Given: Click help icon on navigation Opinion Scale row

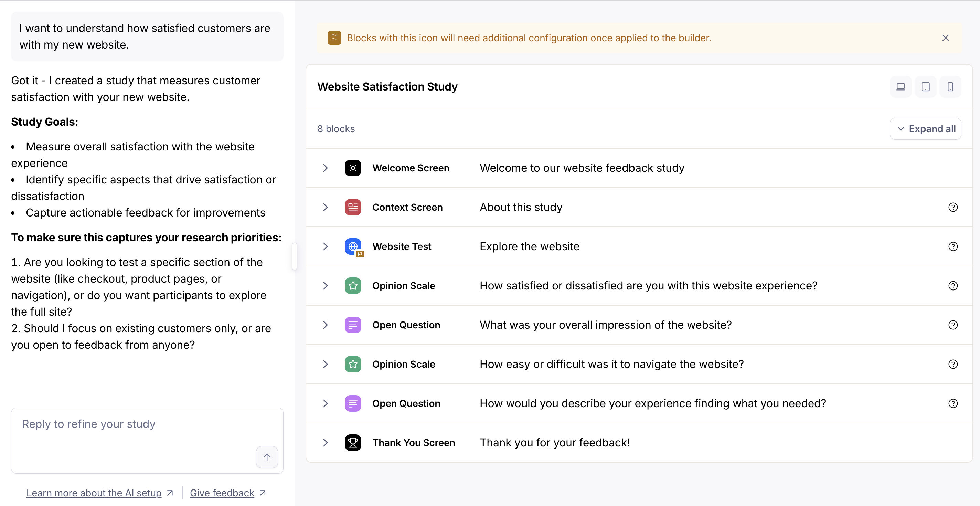Looking at the screenshot, I should (952, 365).
